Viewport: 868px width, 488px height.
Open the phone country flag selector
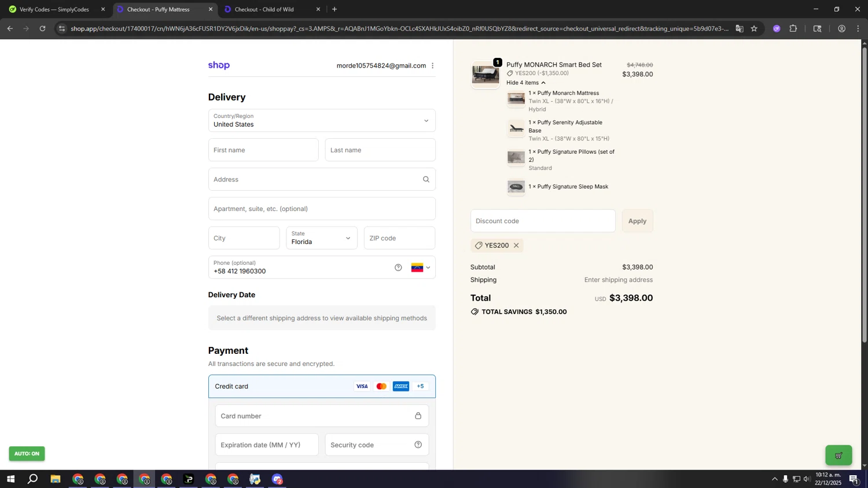pos(421,268)
